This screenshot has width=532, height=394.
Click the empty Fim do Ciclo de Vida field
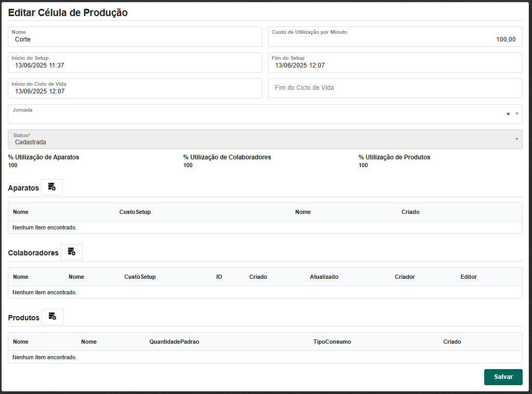click(395, 88)
